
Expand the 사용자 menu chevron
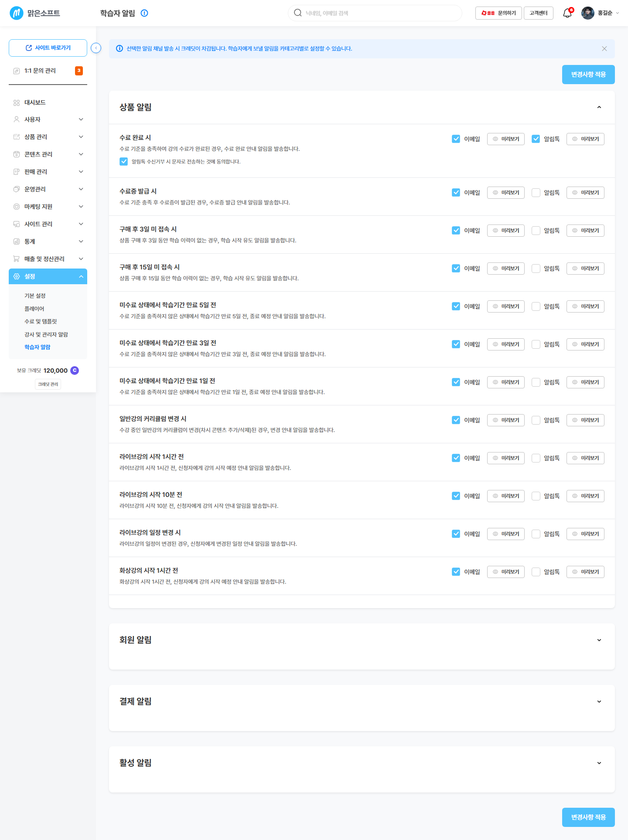pyautogui.click(x=81, y=119)
